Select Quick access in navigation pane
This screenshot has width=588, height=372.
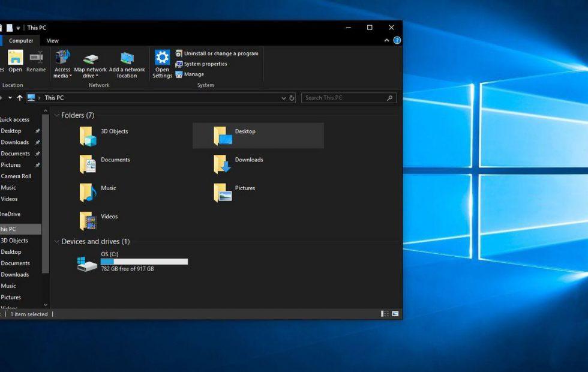pos(14,119)
